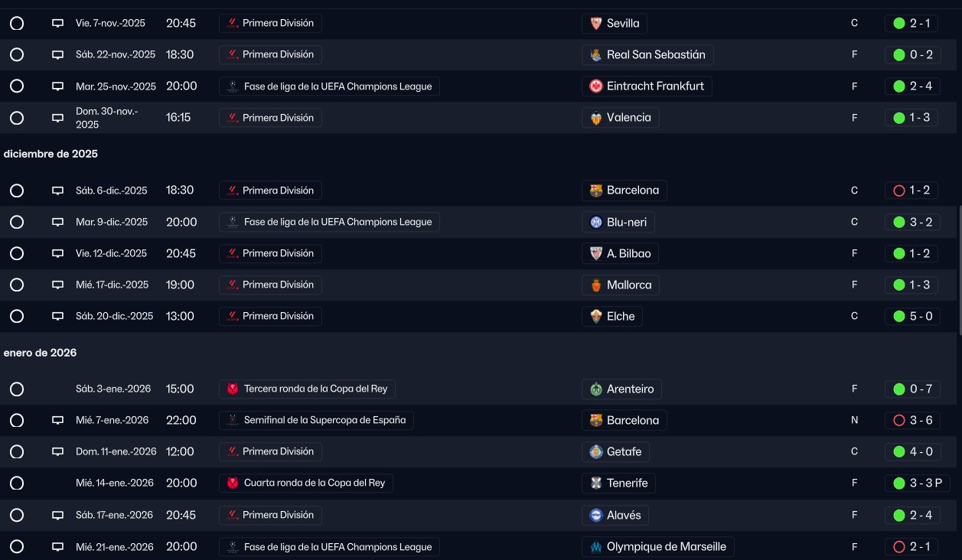Click the Champions League logo on the Blu-neri row
The height and width of the screenshot is (560, 962).
click(233, 223)
